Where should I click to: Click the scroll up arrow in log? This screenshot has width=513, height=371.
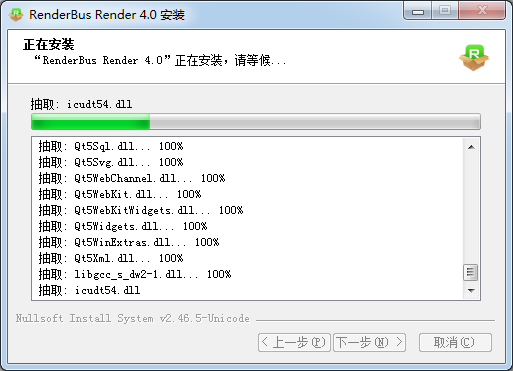point(471,147)
